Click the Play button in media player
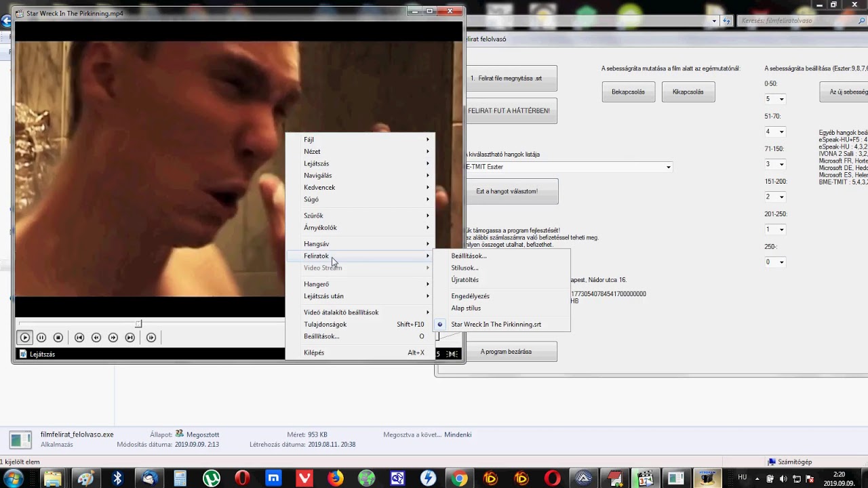Image resolution: width=868 pixels, height=488 pixels. pyautogui.click(x=25, y=338)
